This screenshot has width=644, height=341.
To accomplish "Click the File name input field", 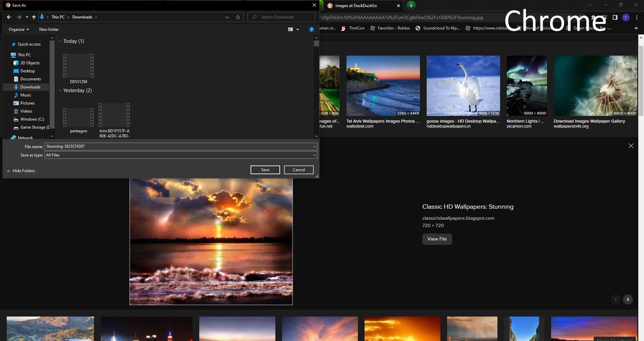I will [x=178, y=146].
